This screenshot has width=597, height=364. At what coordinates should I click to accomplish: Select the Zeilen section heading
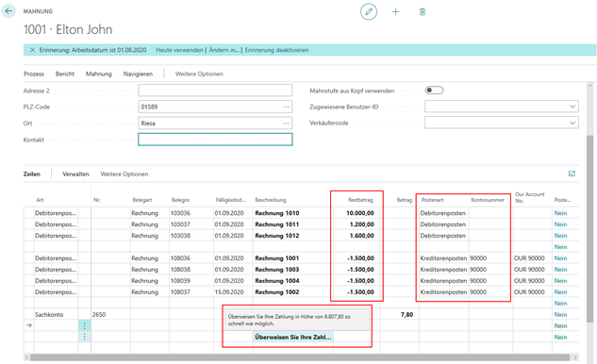pos(32,174)
